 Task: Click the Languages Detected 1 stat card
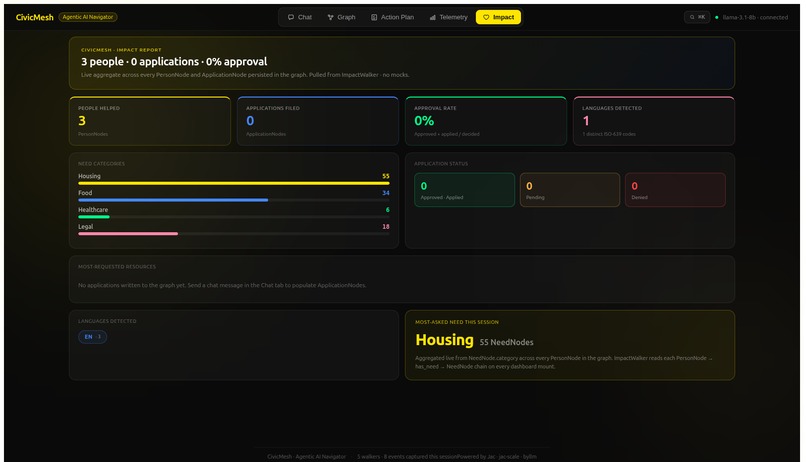click(x=654, y=121)
